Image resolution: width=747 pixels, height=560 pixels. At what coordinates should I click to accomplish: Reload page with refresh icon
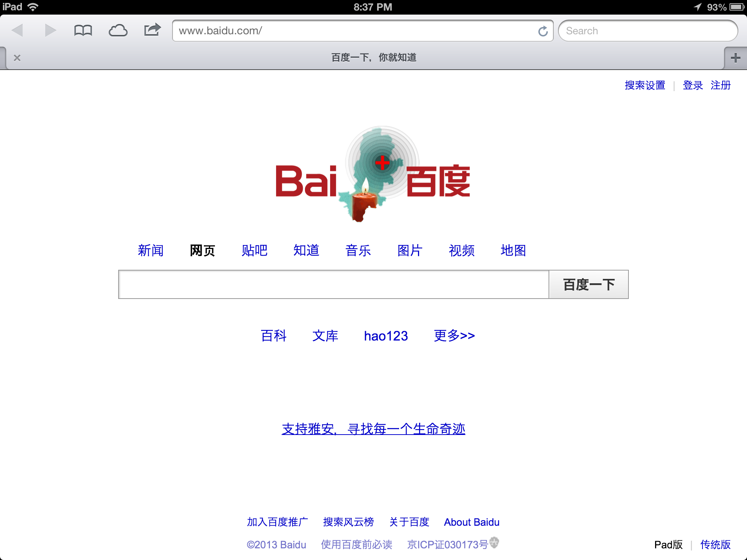(543, 31)
